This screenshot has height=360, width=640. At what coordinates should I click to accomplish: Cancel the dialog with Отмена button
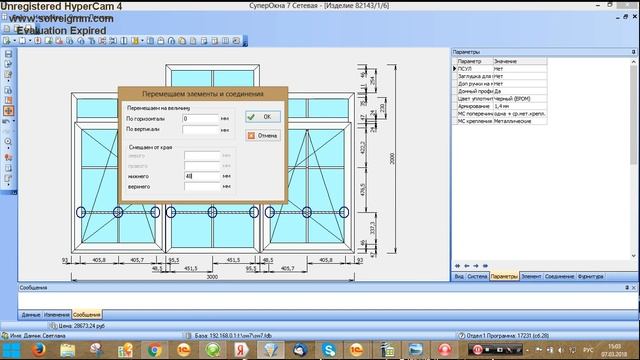(x=263, y=136)
